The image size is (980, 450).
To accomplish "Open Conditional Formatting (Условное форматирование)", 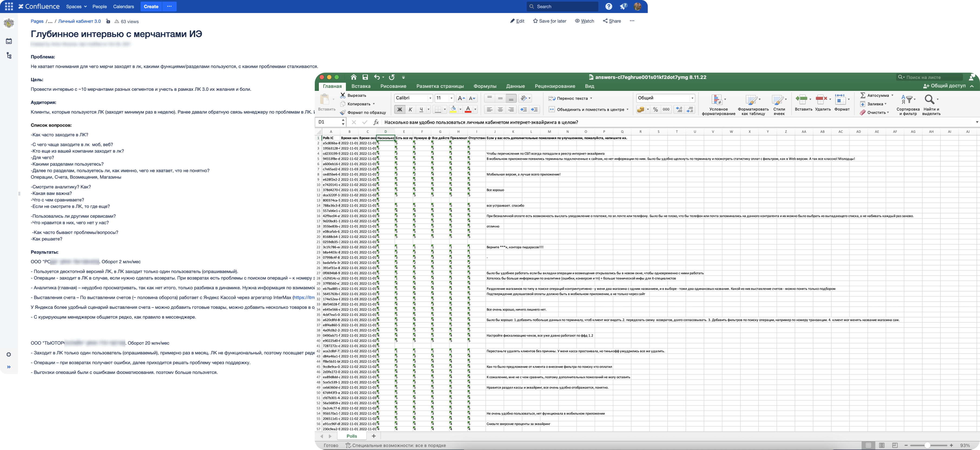I will pyautogui.click(x=718, y=105).
